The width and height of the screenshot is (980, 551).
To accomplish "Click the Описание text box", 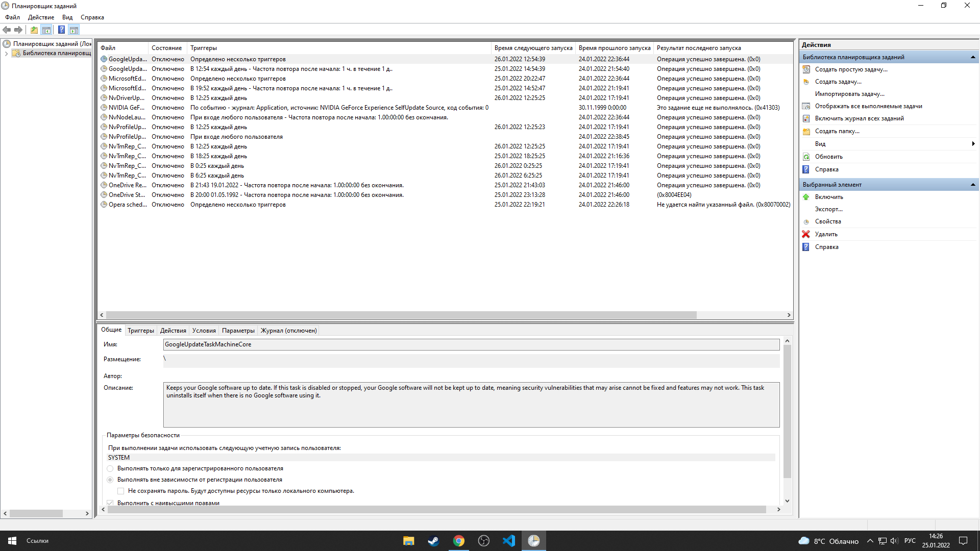I will point(471,405).
